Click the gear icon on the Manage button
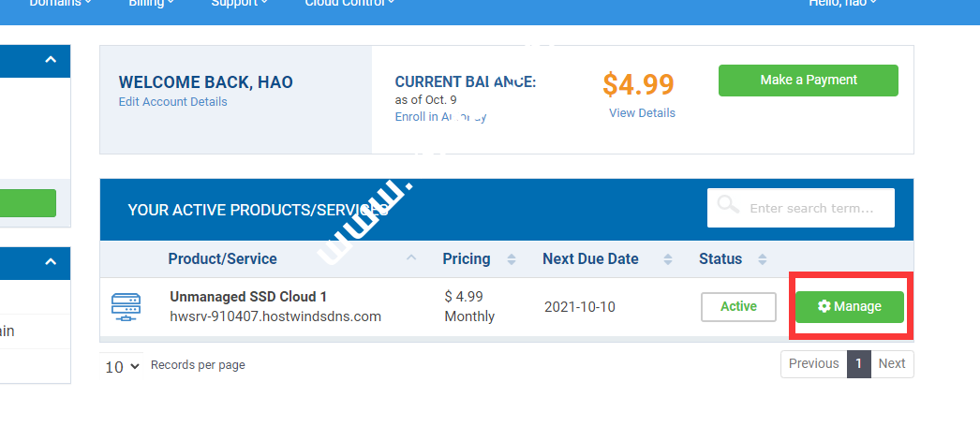 (x=824, y=306)
